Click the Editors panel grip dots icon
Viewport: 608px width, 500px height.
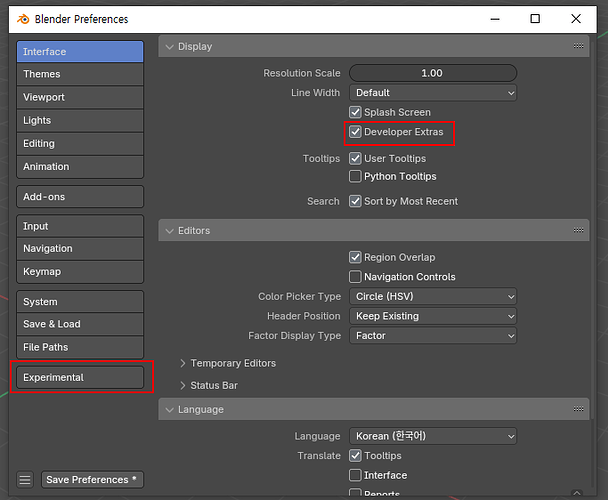pyautogui.click(x=578, y=230)
